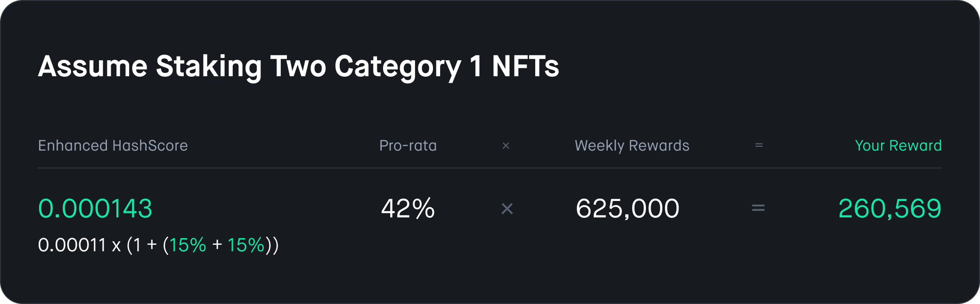
Task: Click the second green 15% in the formula
Action: click(246, 245)
